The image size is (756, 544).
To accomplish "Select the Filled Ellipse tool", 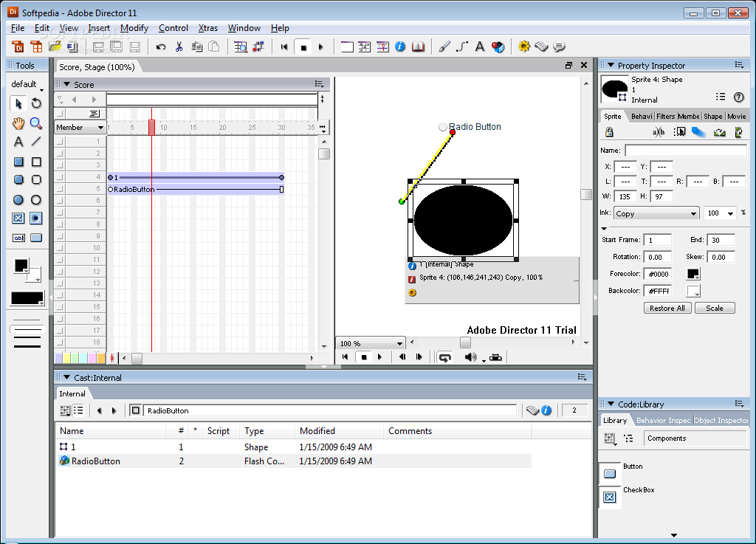I will (x=18, y=199).
